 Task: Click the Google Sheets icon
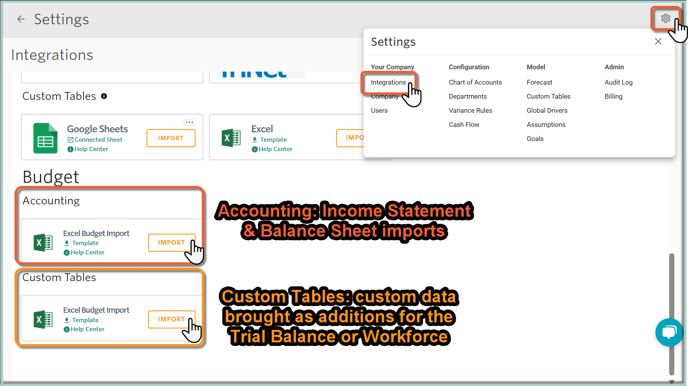(x=45, y=138)
